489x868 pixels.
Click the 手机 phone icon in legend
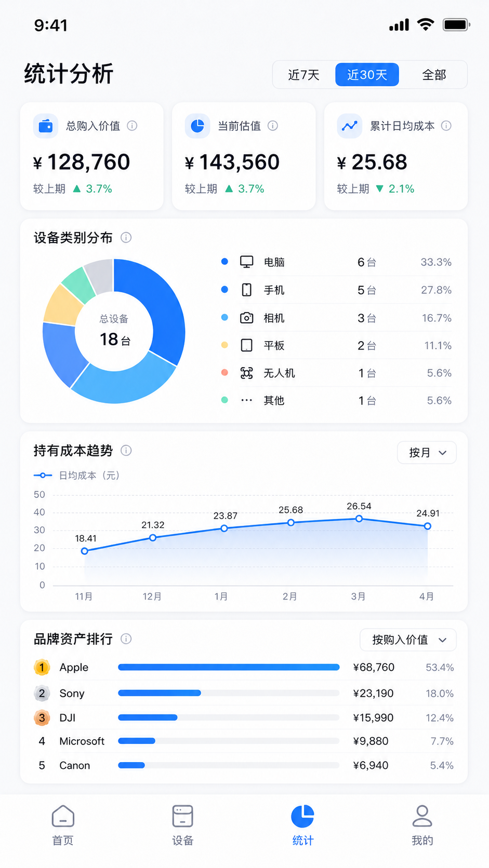pyautogui.click(x=246, y=290)
